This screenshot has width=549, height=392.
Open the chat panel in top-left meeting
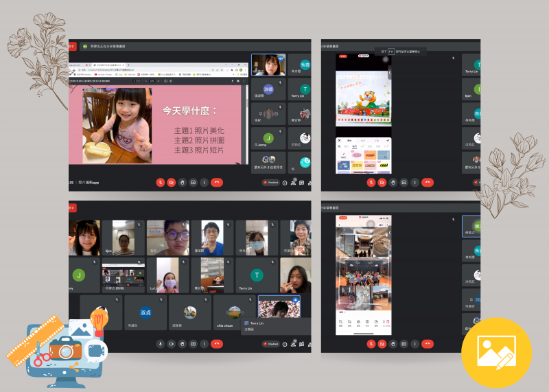[x=301, y=183]
